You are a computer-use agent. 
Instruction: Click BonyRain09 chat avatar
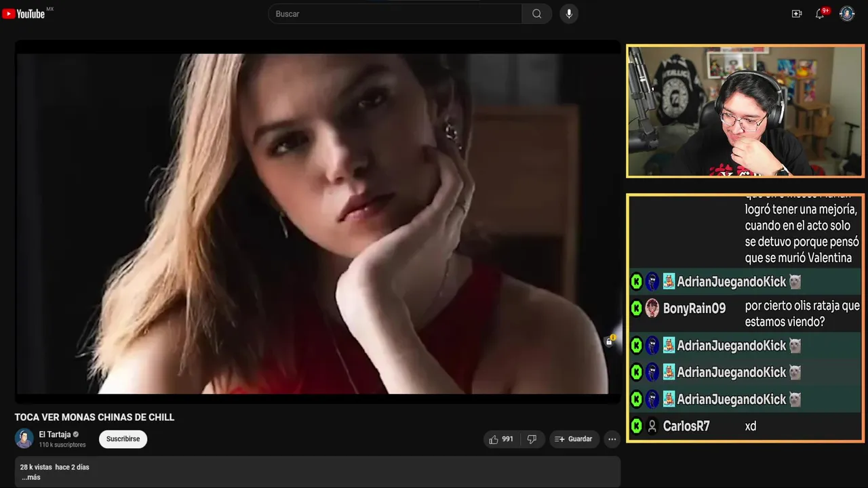coord(652,308)
